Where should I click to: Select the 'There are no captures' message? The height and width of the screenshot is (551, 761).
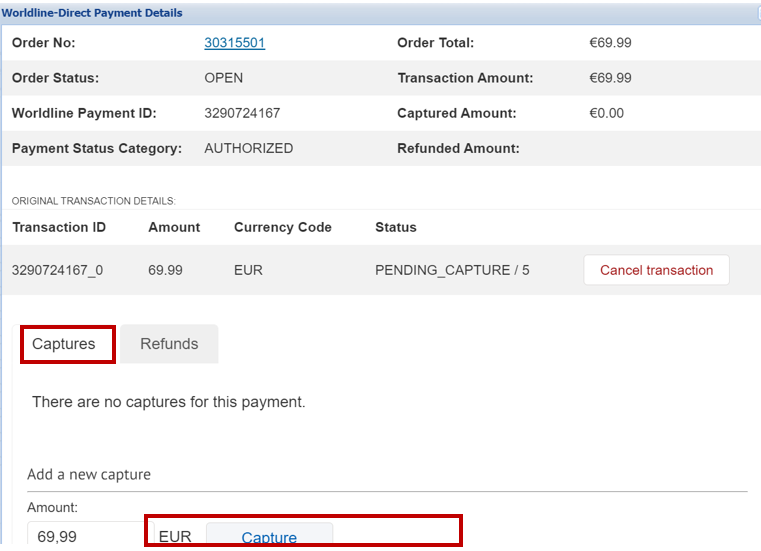coord(168,402)
